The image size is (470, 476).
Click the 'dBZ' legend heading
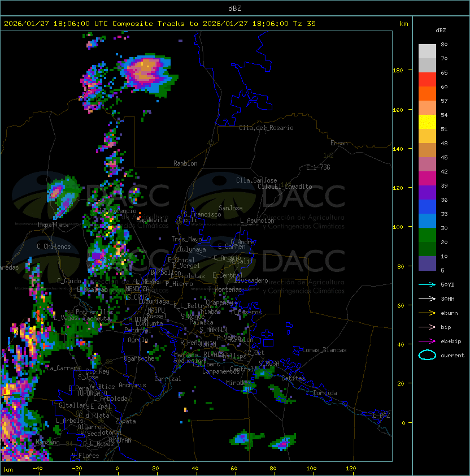(x=441, y=31)
